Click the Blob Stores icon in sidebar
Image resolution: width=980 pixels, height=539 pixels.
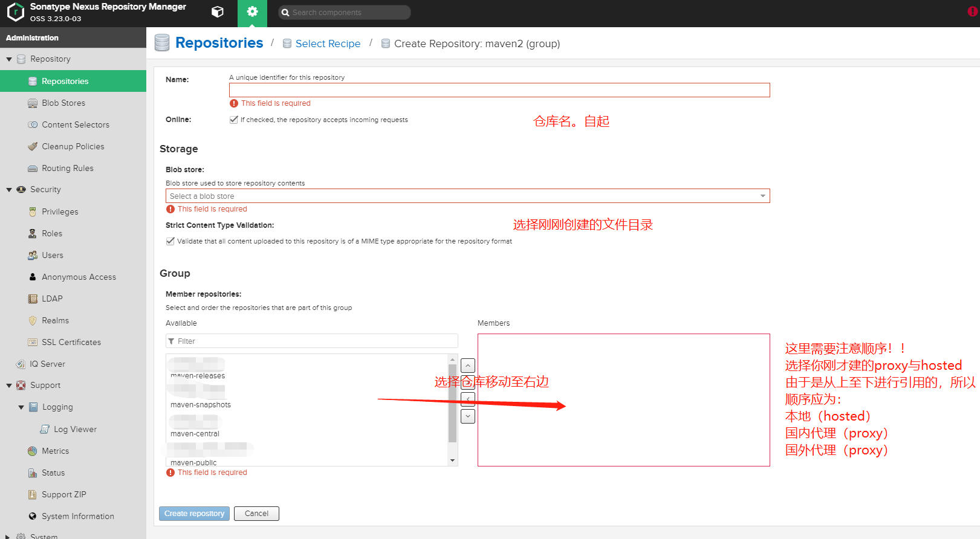click(33, 103)
